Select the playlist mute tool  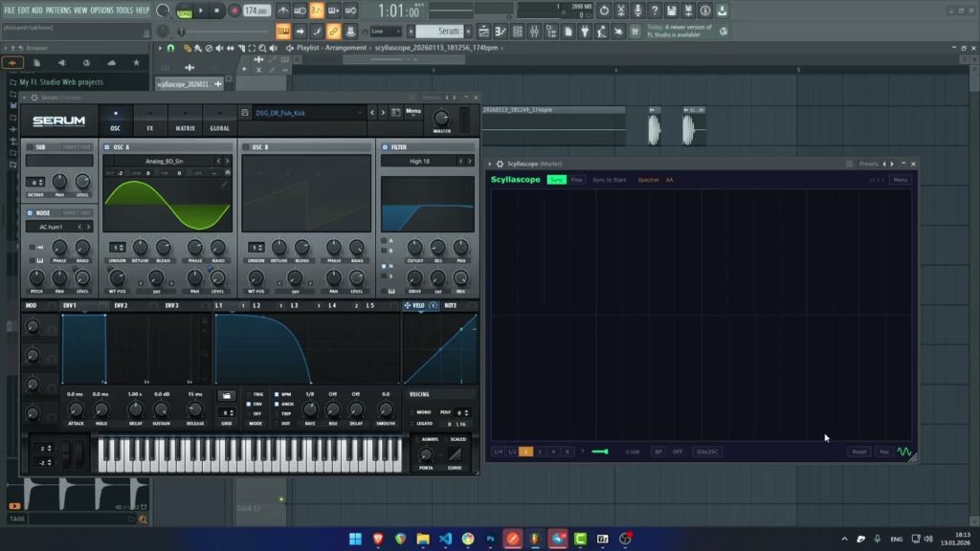(219, 48)
